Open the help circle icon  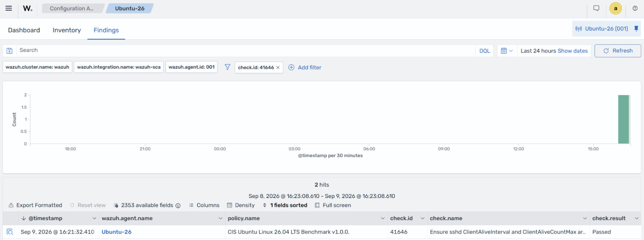tap(635, 8)
